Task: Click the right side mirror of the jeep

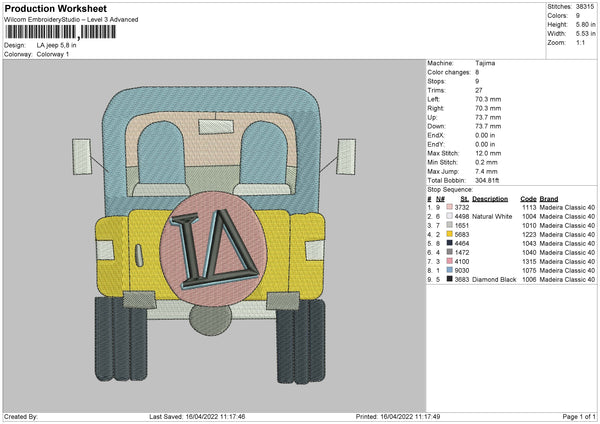Action: click(347, 157)
